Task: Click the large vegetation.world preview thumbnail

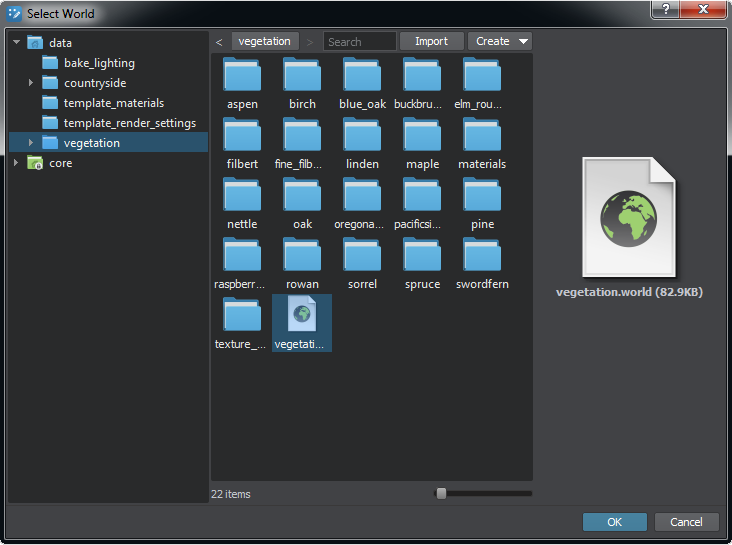Action: tap(628, 217)
